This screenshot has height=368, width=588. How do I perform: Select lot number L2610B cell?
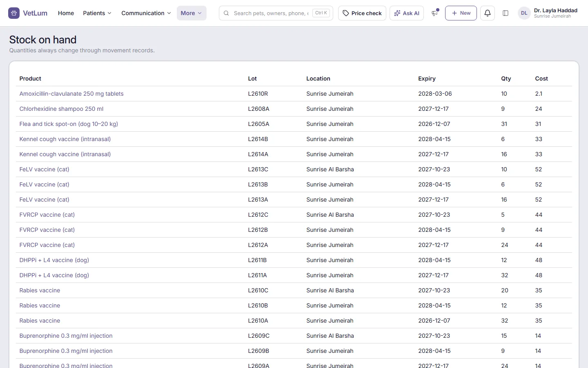pos(258,305)
